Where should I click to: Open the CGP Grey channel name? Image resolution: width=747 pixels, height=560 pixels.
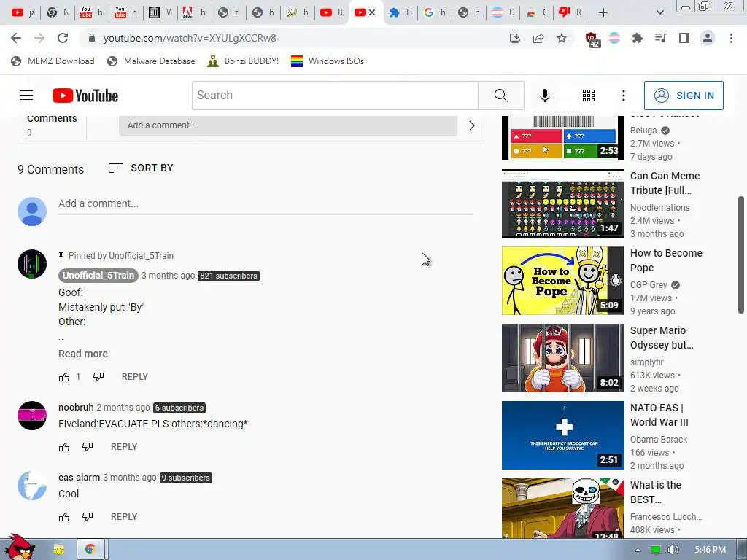(649, 285)
